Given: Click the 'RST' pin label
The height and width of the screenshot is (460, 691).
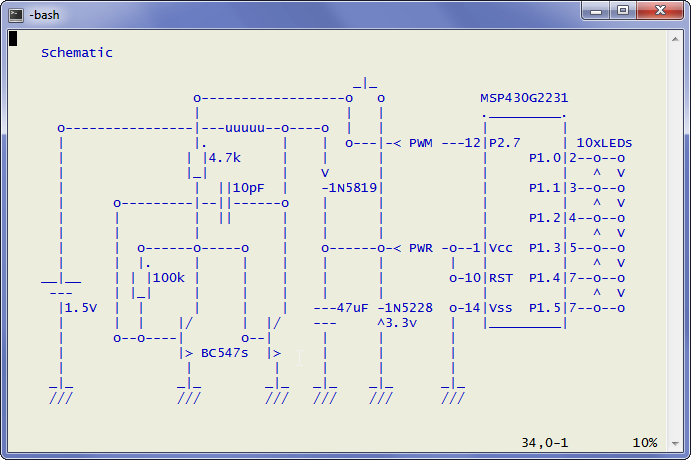Looking at the screenshot, I should pos(501,278).
